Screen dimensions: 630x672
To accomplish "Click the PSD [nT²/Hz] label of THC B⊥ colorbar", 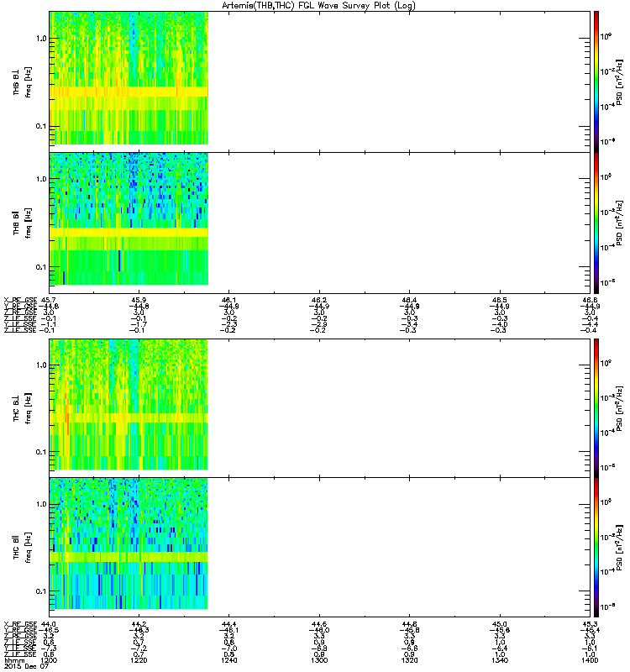I will coord(619,408).
